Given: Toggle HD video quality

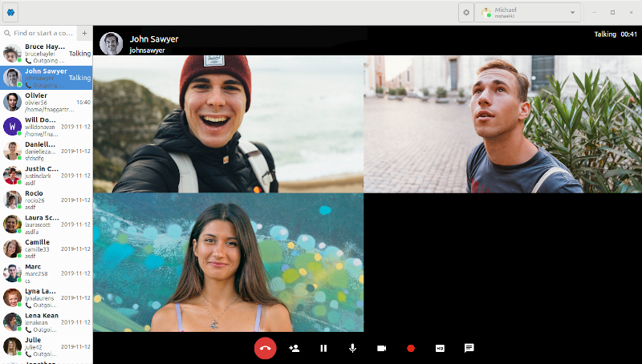Looking at the screenshot, I should pos(440,348).
